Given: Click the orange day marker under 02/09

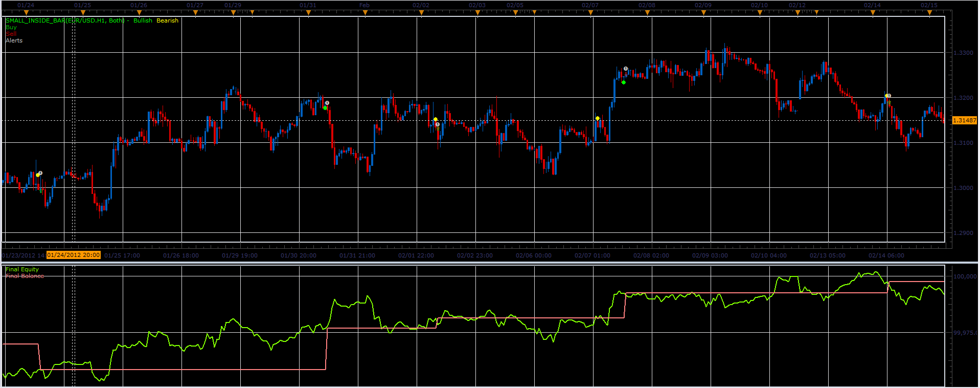Looking at the screenshot, I should coord(703,13).
